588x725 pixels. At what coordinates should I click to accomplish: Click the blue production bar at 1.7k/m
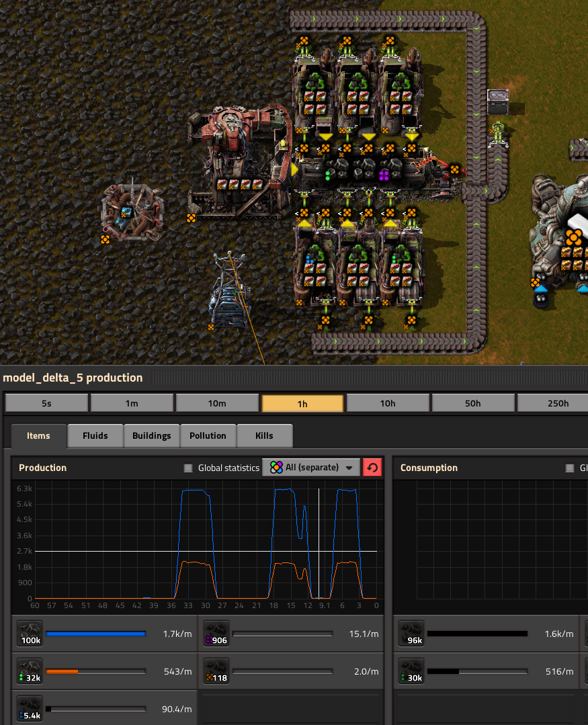click(x=95, y=634)
